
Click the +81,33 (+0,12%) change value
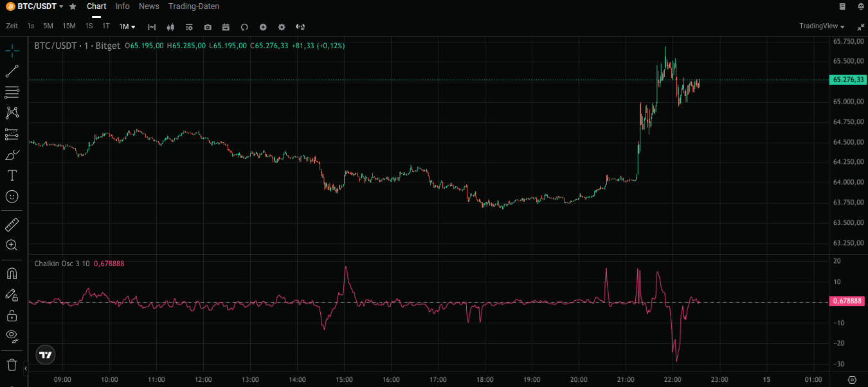coord(318,46)
